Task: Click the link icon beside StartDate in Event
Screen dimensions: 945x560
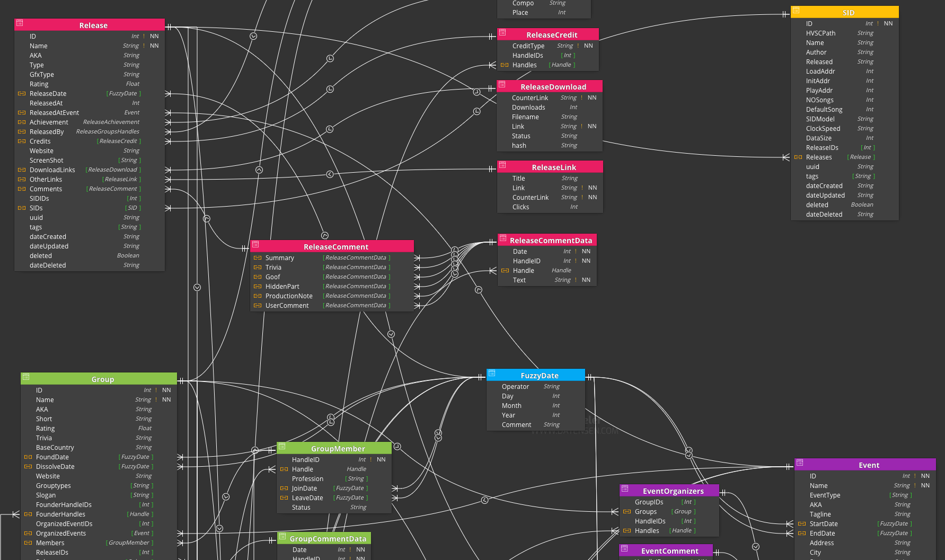Action: (802, 523)
